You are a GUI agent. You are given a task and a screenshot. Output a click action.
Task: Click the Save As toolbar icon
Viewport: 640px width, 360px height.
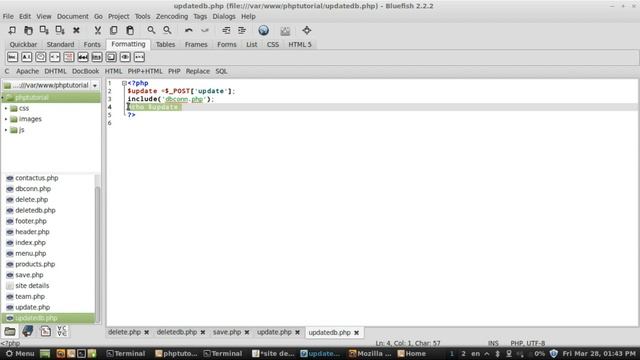click(60, 30)
